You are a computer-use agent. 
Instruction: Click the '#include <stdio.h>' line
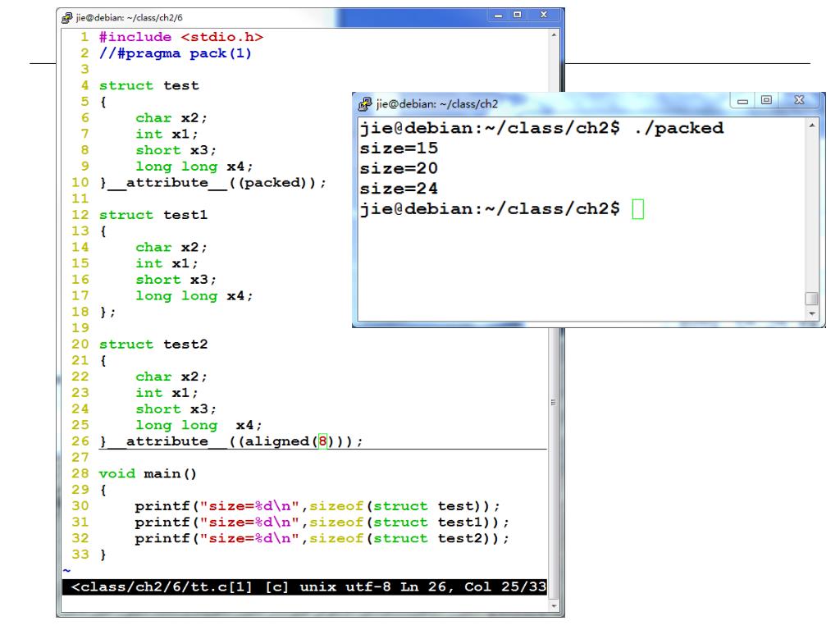[x=181, y=37]
